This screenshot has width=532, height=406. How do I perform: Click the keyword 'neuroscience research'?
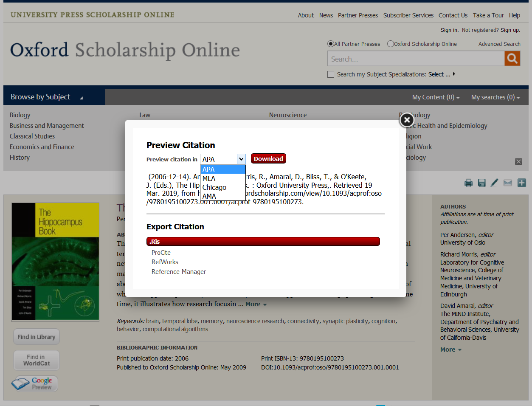pyautogui.click(x=255, y=321)
